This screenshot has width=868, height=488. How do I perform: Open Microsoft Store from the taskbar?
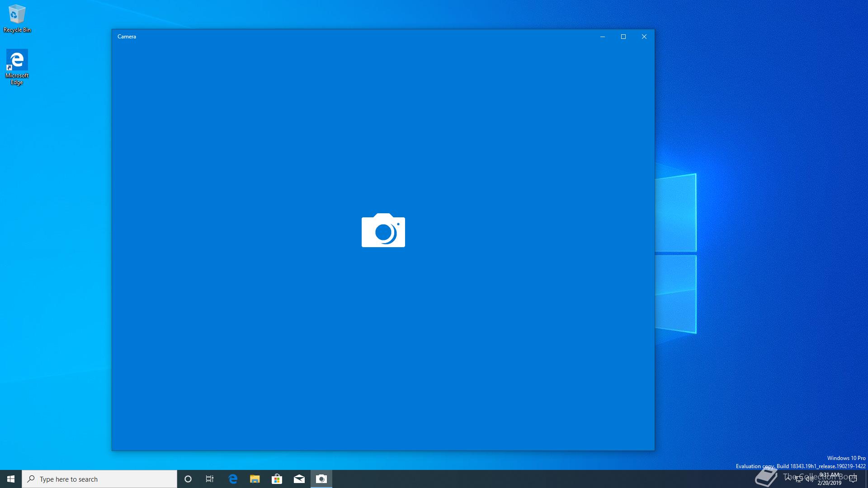[277, 479]
